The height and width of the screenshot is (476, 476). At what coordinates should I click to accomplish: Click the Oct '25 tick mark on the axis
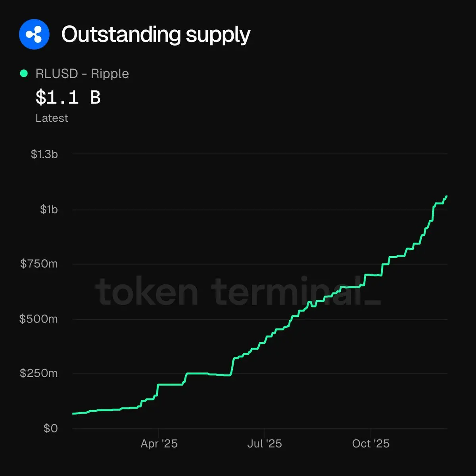click(x=370, y=432)
